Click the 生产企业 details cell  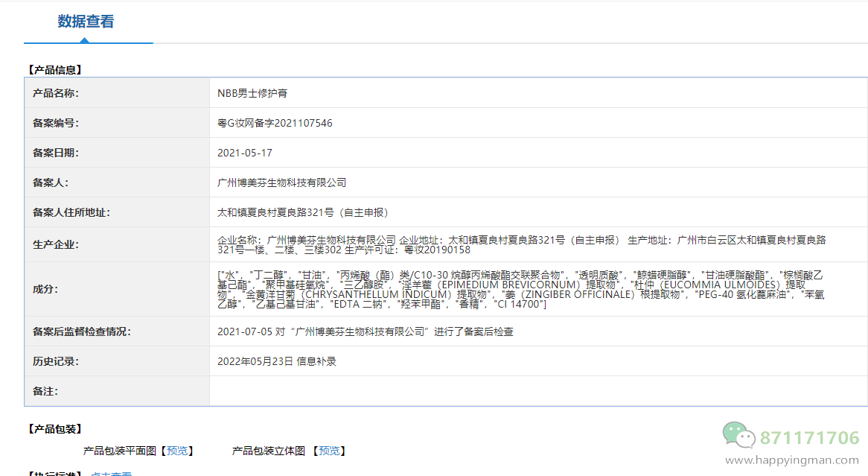pos(521,244)
